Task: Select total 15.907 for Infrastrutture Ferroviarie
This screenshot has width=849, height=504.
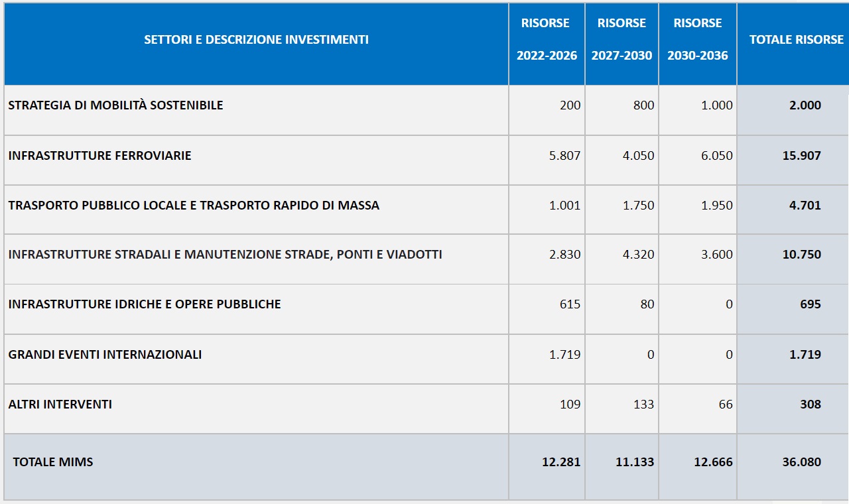Action: tap(802, 156)
